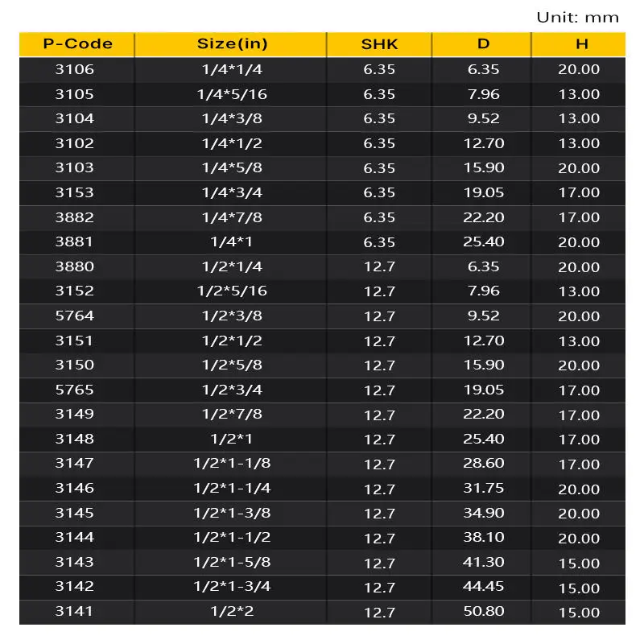Image resolution: width=644 pixels, height=644 pixels.
Task: Click the Unit: mm label
Action: 577,17
